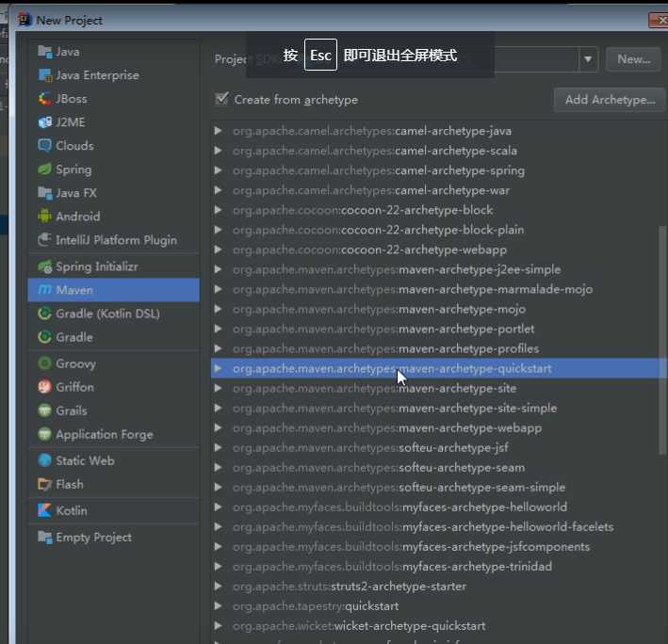Expand cocoon-22-archetype-block arrow

coord(219,210)
